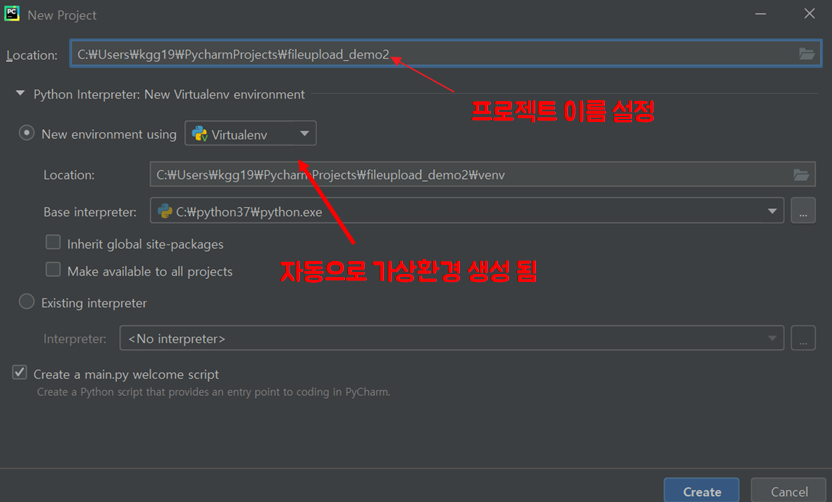Click ellipsis button beside Base interpreter

click(803, 211)
